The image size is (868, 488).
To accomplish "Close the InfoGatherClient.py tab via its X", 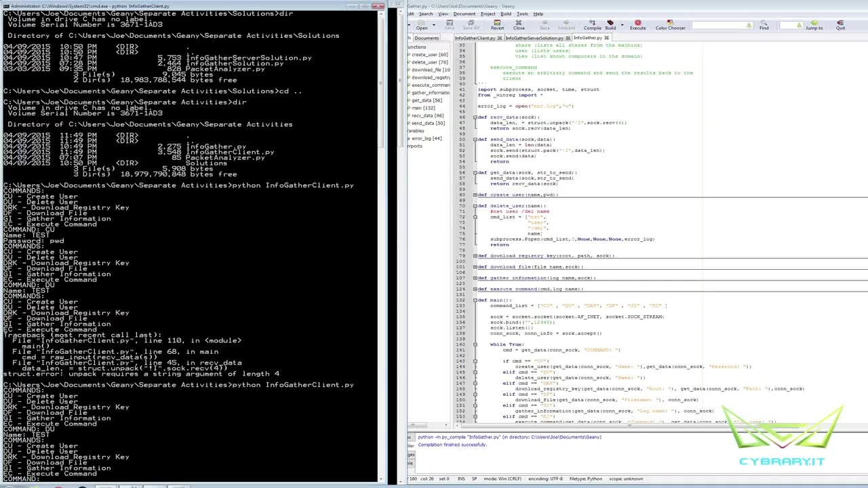I will tap(500, 38).
